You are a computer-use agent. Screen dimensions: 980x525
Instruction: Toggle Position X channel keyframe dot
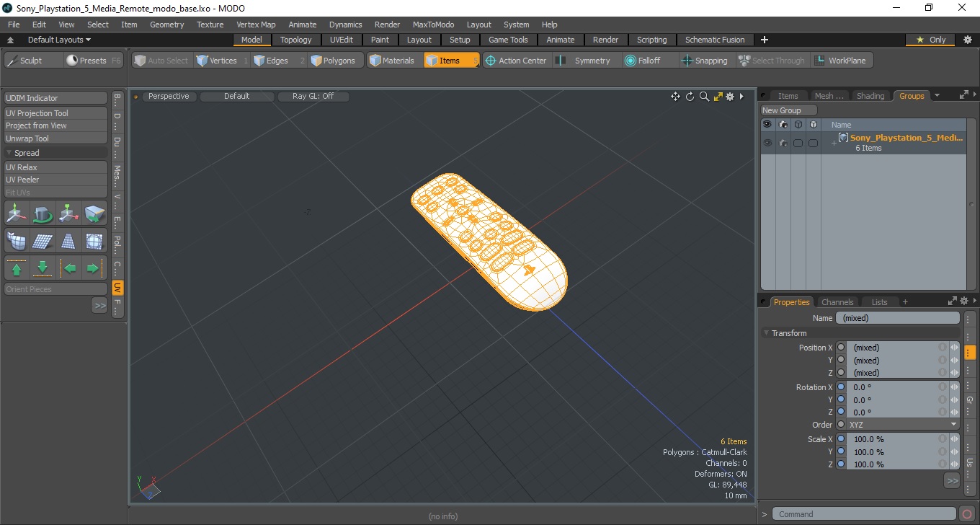tap(841, 348)
